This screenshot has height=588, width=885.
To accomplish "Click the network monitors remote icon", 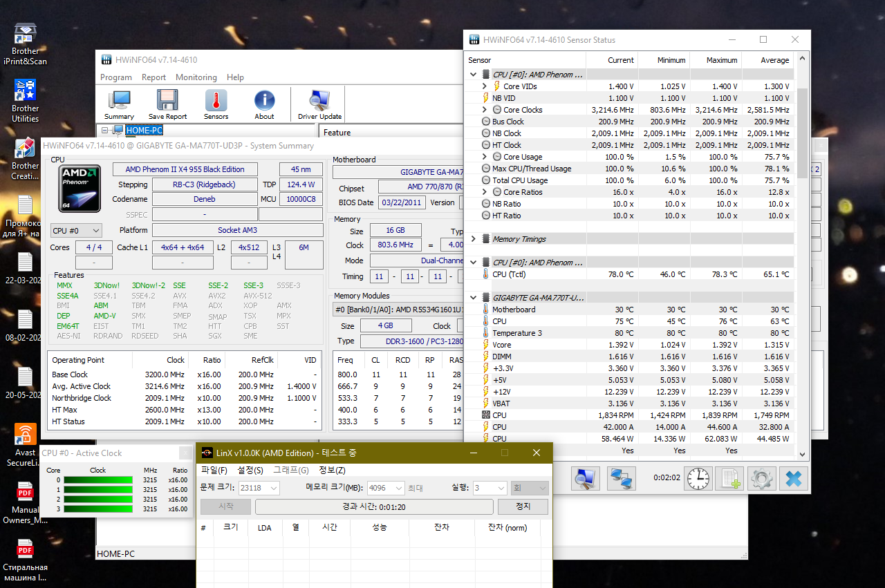I will pyautogui.click(x=621, y=478).
